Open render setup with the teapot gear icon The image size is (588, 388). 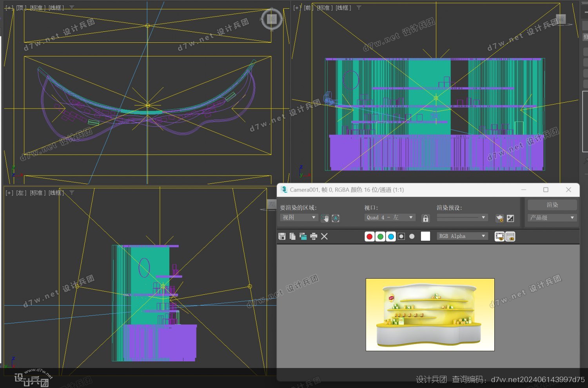point(500,218)
